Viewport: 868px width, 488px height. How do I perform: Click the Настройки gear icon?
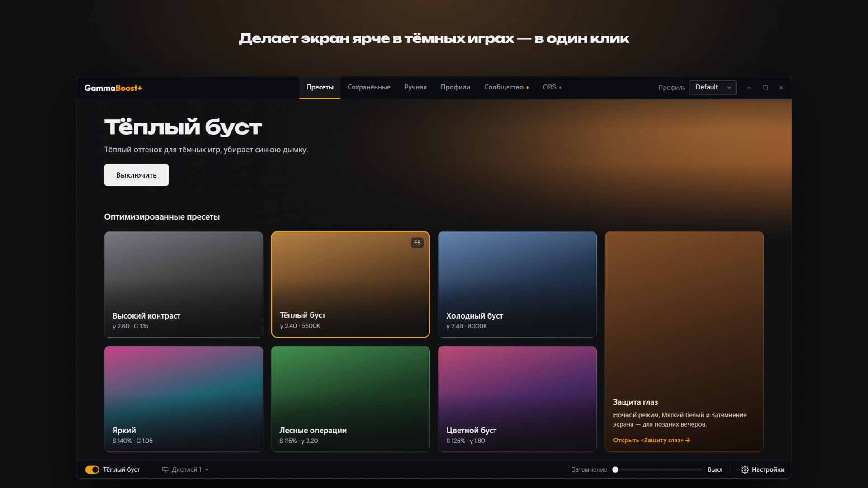(745, 469)
